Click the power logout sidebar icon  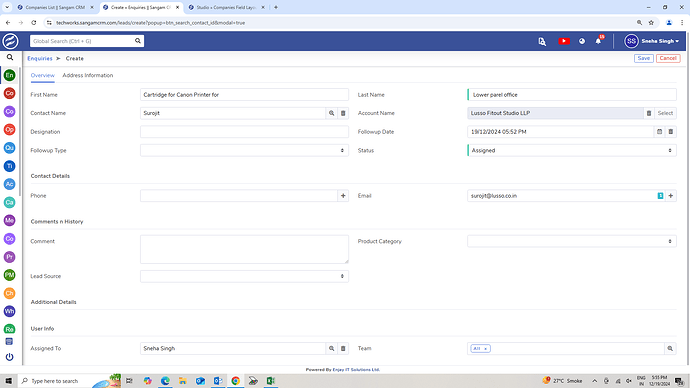(x=9, y=357)
